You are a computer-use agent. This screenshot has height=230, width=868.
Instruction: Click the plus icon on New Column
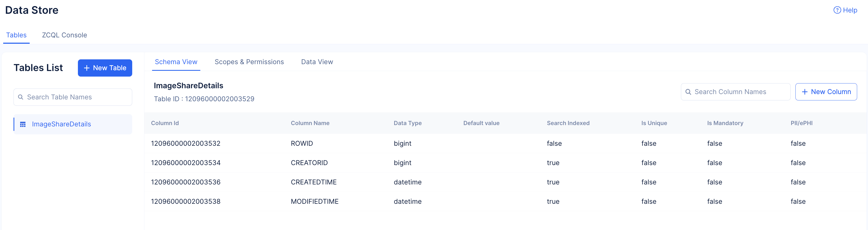805,92
